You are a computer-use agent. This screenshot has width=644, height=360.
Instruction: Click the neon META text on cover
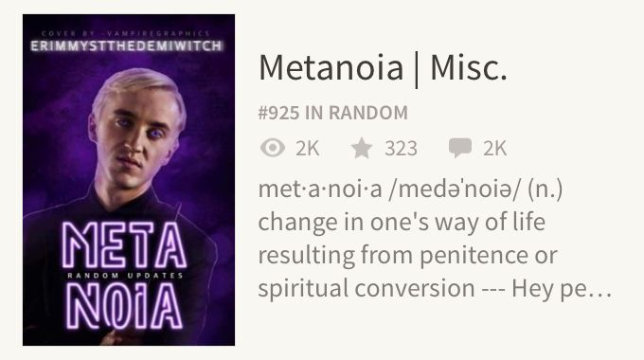pos(124,245)
